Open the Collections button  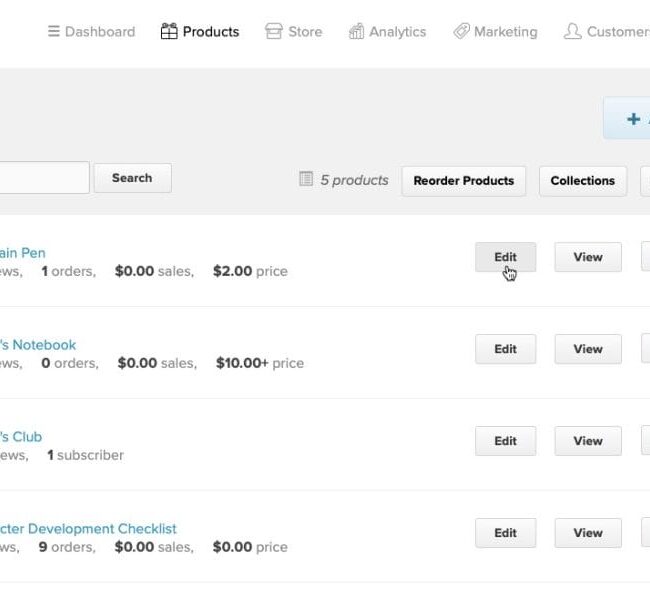[x=582, y=181]
